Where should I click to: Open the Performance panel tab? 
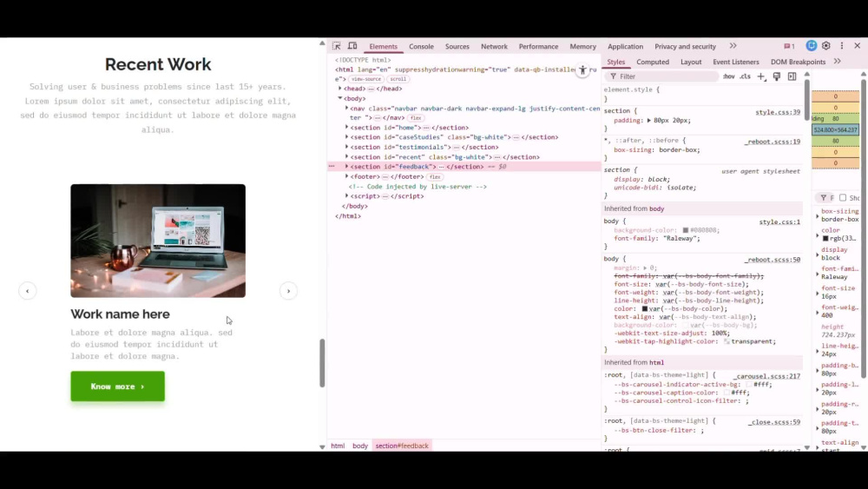pyautogui.click(x=539, y=47)
